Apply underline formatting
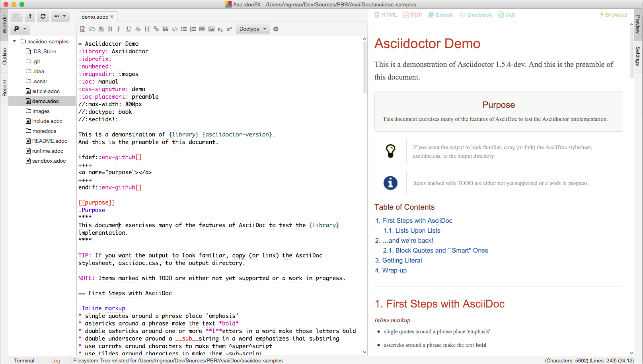643x364 pixels. click(129, 29)
